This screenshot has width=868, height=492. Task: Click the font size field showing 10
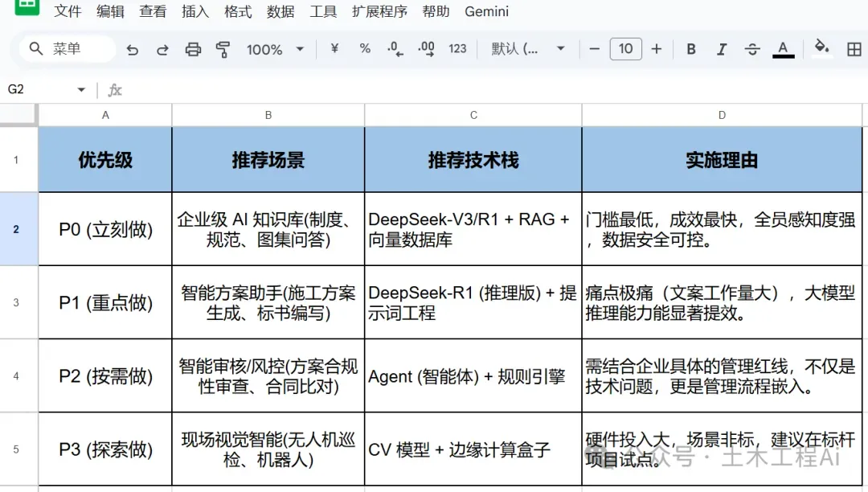click(x=625, y=49)
